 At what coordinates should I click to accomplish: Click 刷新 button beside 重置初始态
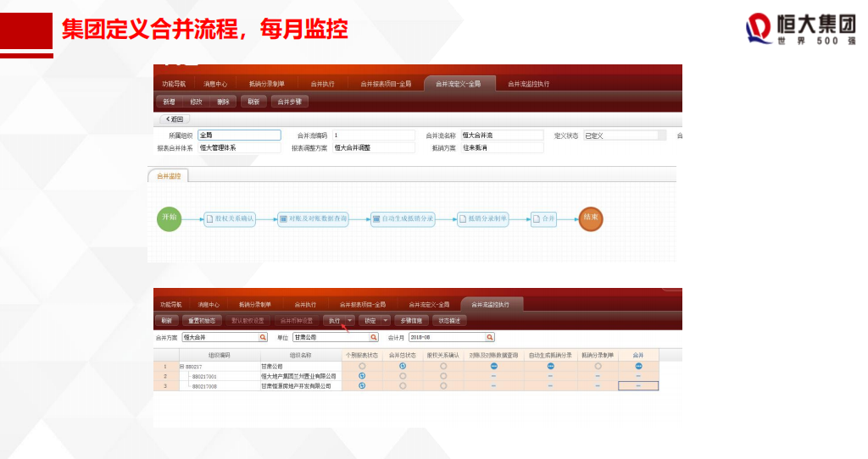[x=167, y=321]
